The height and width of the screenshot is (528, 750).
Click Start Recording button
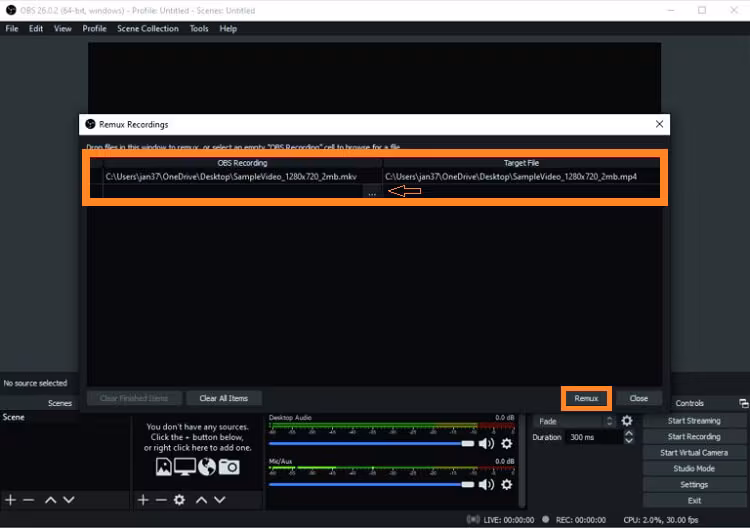pos(694,437)
